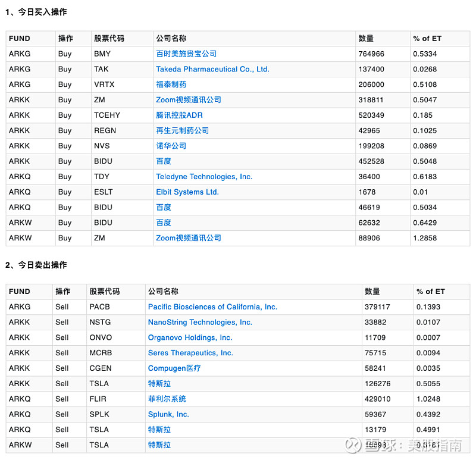The height and width of the screenshot is (460, 476).
Task: Click the TCEHY ticker cell
Action: [x=122, y=115]
